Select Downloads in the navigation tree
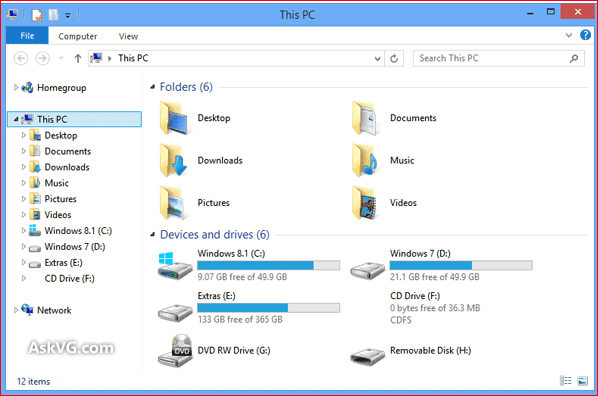 pyautogui.click(x=67, y=167)
